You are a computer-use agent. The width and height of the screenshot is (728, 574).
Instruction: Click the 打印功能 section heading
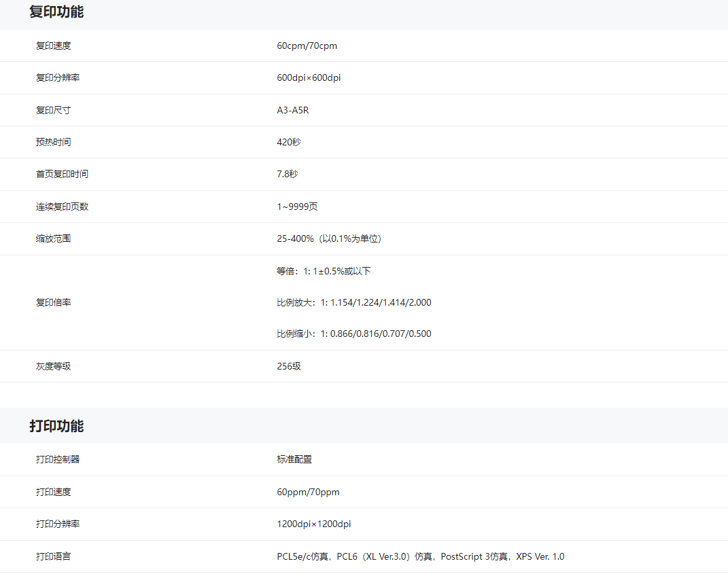click(x=56, y=426)
